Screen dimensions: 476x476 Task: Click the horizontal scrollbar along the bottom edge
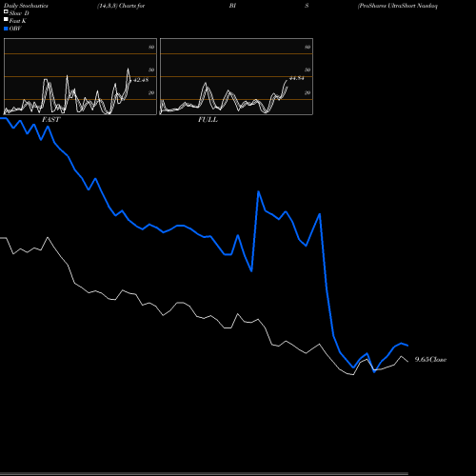(204, 474)
